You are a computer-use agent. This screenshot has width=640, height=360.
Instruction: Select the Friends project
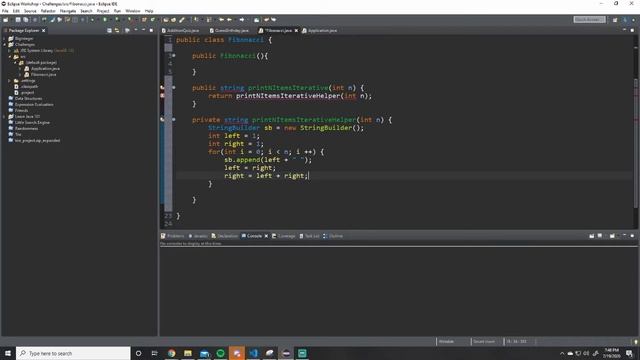click(18, 111)
